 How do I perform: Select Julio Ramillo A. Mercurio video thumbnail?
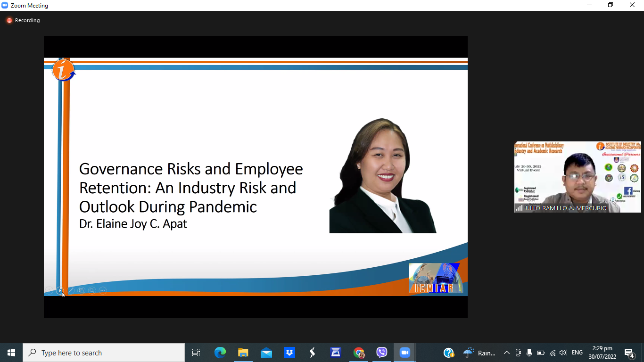click(x=578, y=177)
